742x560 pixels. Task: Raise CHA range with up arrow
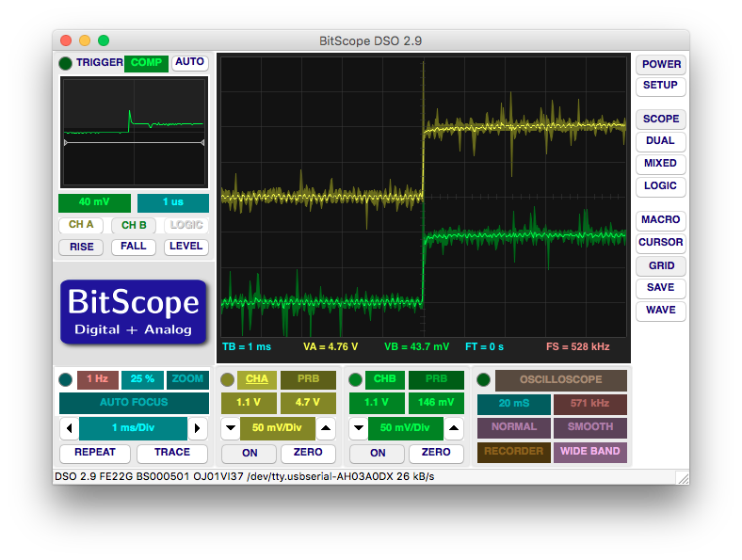(326, 428)
